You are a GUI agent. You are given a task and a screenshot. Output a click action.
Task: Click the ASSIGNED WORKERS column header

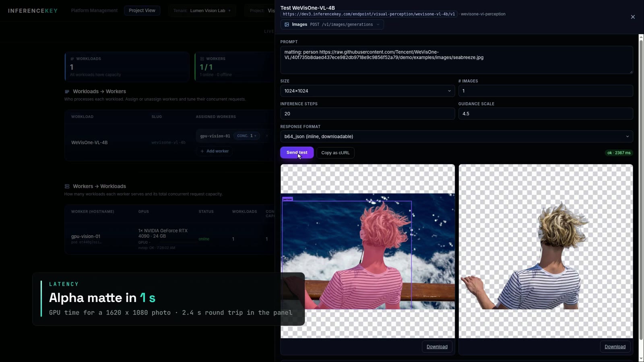pos(216,117)
